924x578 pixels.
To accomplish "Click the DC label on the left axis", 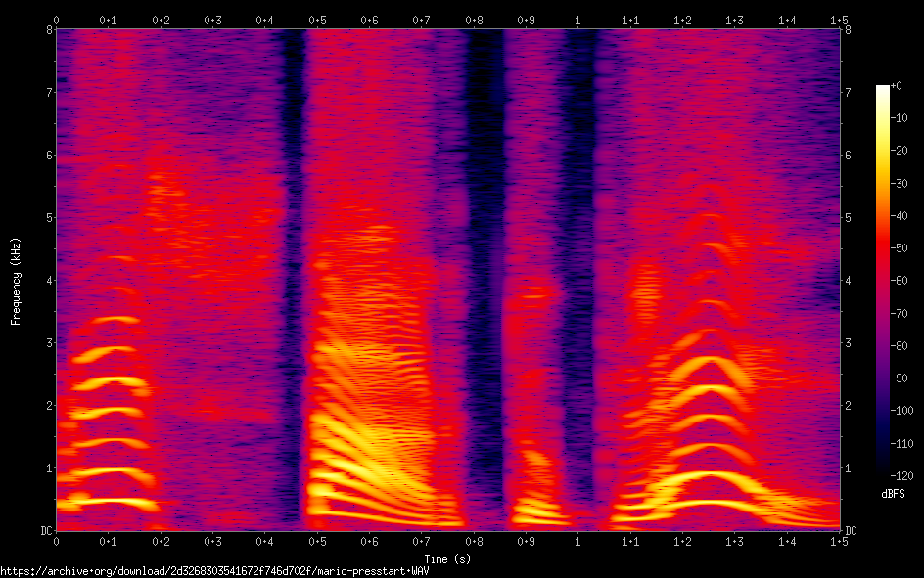I will click(45, 531).
